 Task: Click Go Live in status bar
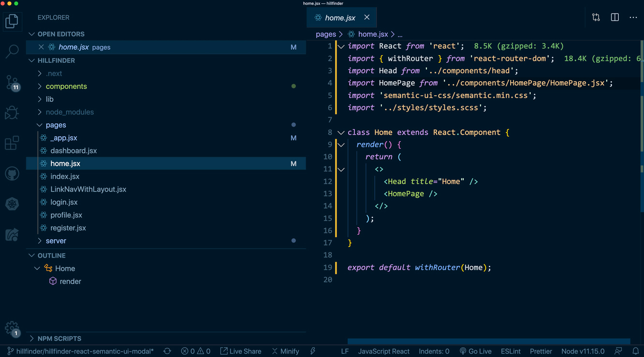475,351
